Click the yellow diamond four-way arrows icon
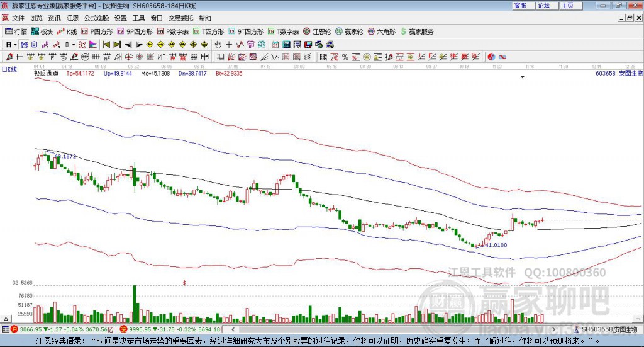Viewport: 644px width, 347px height. coord(194,45)
